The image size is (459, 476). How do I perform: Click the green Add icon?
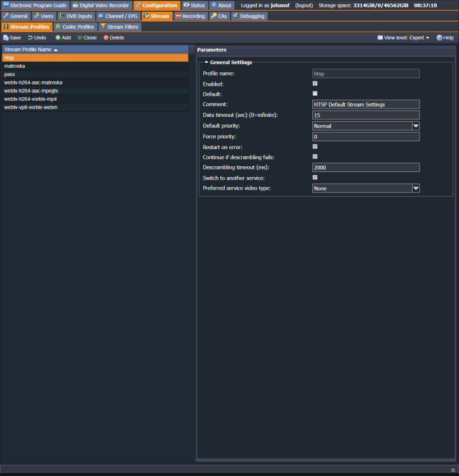[x=58, y=37]
